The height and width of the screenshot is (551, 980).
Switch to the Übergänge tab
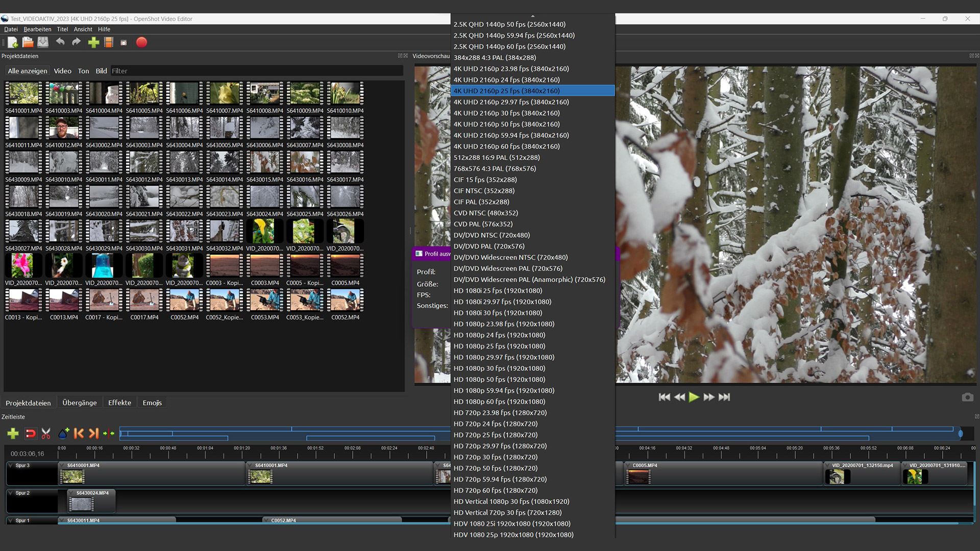tap(79, 403)
